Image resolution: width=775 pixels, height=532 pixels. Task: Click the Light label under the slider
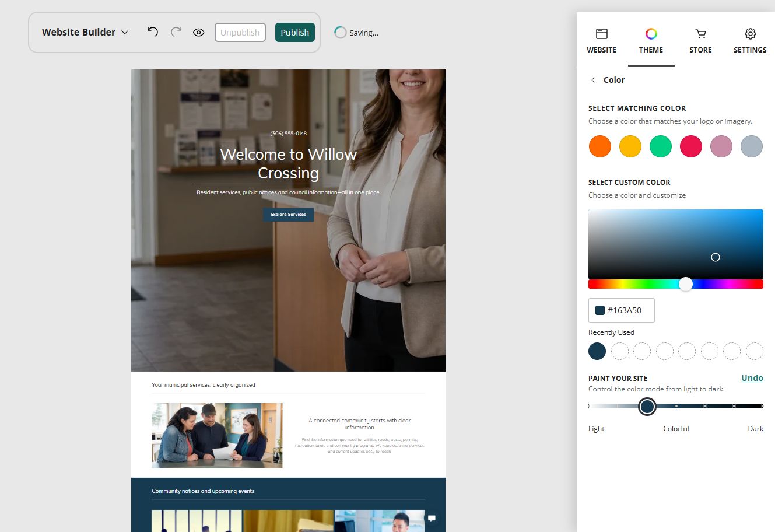597,429
